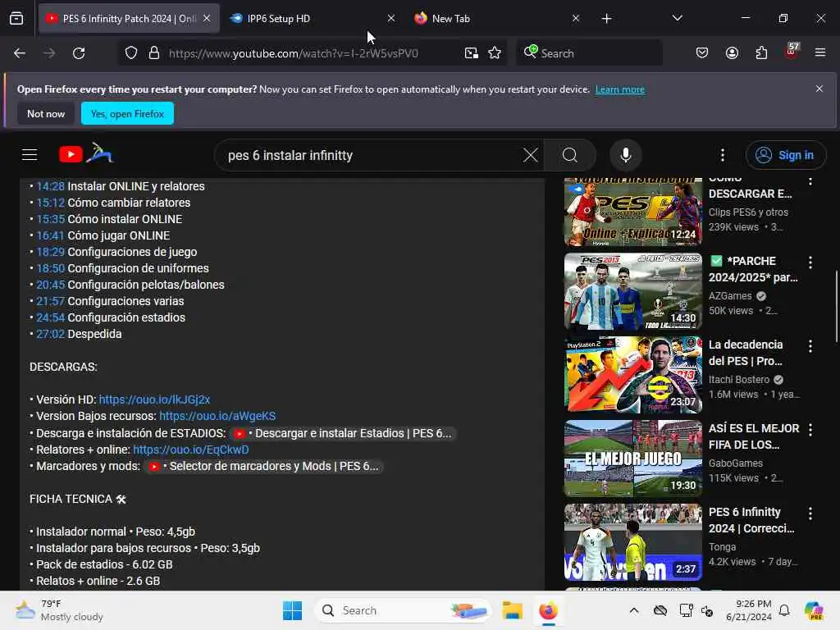This screenshot has height=630, width=840.
Task: Open options for PES 6 Infinitty Corrección video
Action: [810, 514]
